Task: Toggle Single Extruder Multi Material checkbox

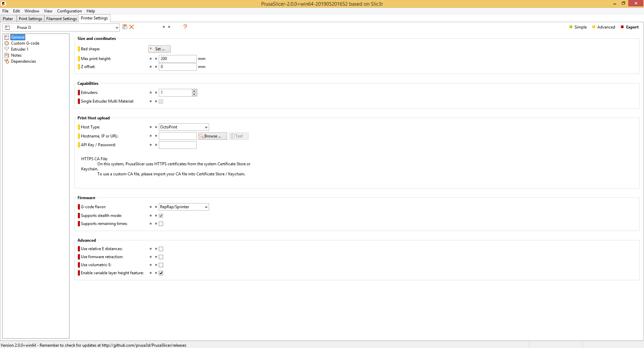Action: (x=161, y=101)
